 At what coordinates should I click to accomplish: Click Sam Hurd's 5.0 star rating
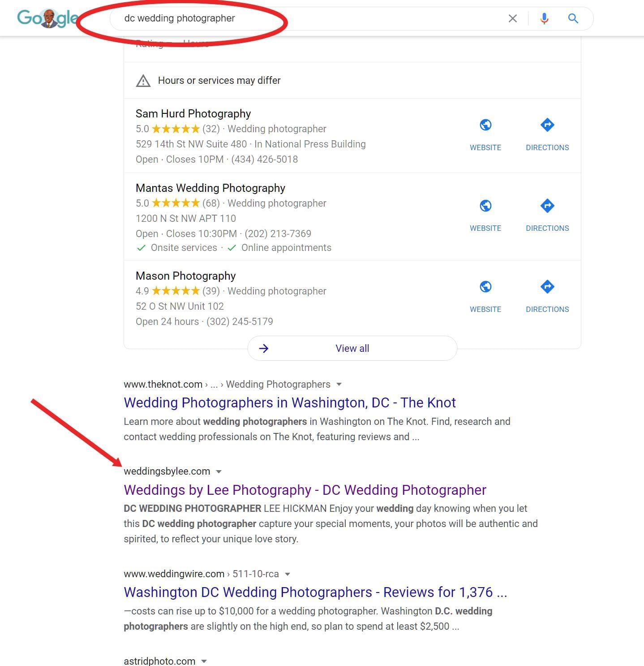[x=168, y=129]
